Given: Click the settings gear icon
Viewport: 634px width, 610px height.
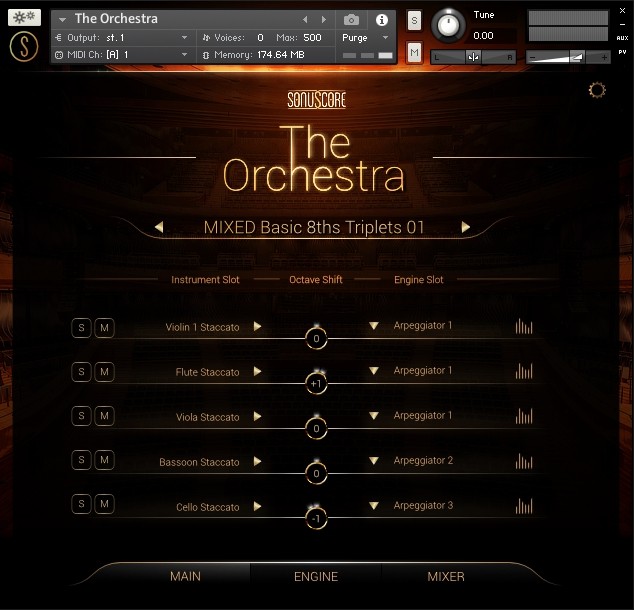Looking at the screenshot, I should click(597, 91).
